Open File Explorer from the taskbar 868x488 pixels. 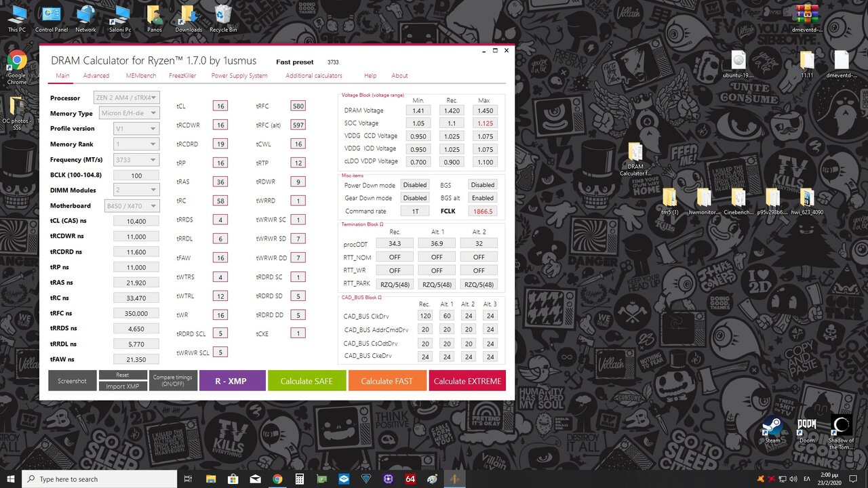pyautogui.click(x=210, y=479)
